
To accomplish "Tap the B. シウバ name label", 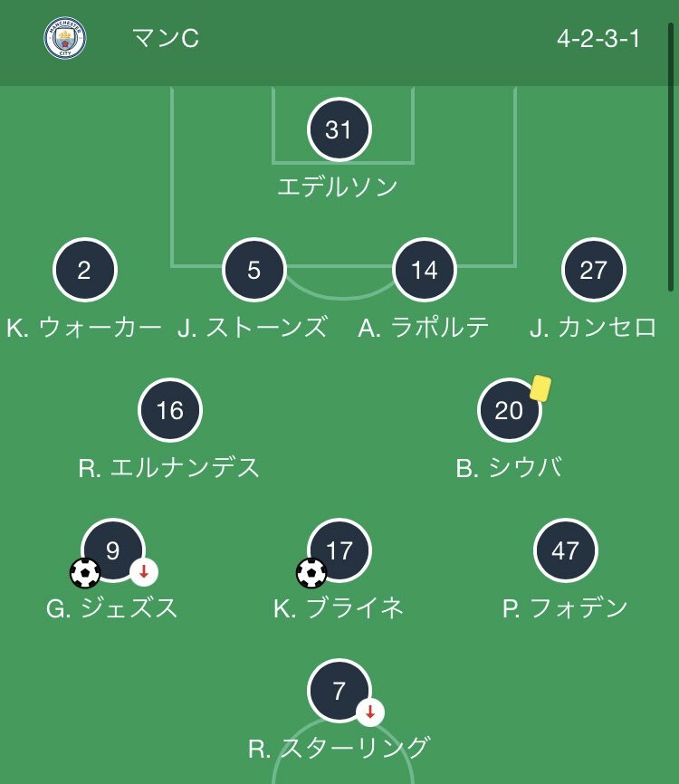I will [x=509, y=467].
